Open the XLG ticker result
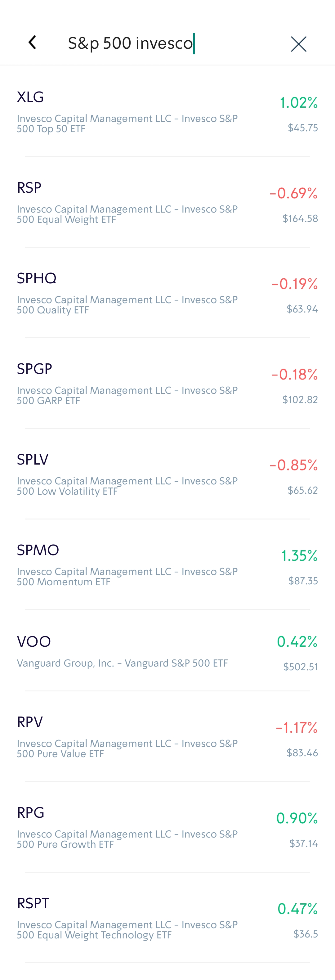 tap(127, 111)
